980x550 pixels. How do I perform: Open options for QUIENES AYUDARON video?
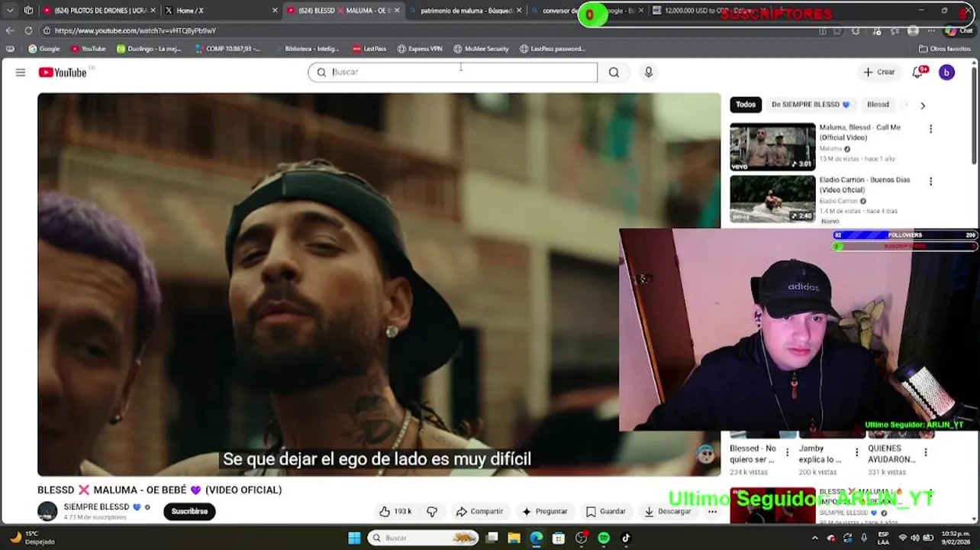(x=926, y=453)
